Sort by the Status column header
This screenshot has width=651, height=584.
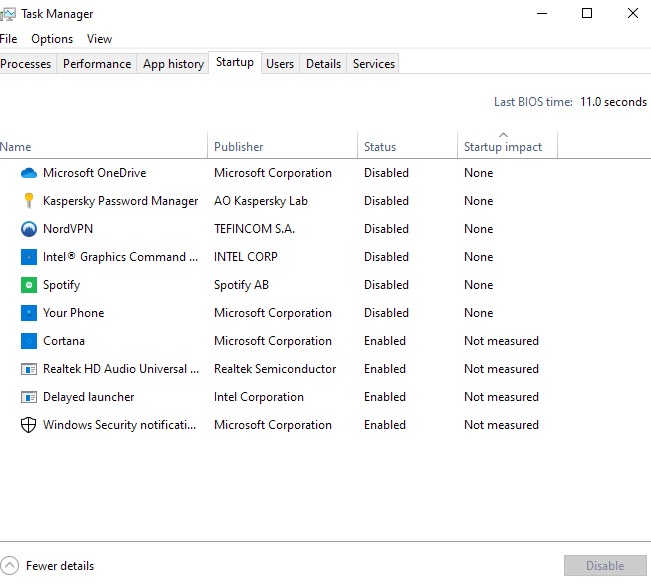pyautogui.click(x=407, y=147)
